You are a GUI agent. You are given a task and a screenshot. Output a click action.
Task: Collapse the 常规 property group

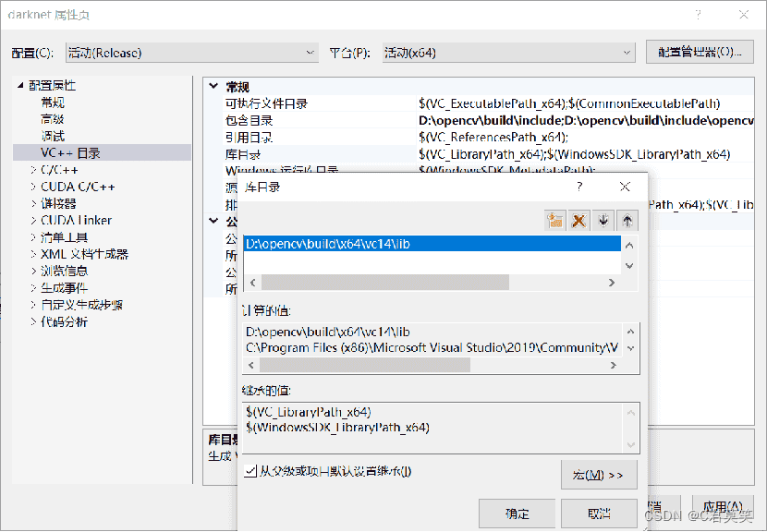(x=213, y=87)
